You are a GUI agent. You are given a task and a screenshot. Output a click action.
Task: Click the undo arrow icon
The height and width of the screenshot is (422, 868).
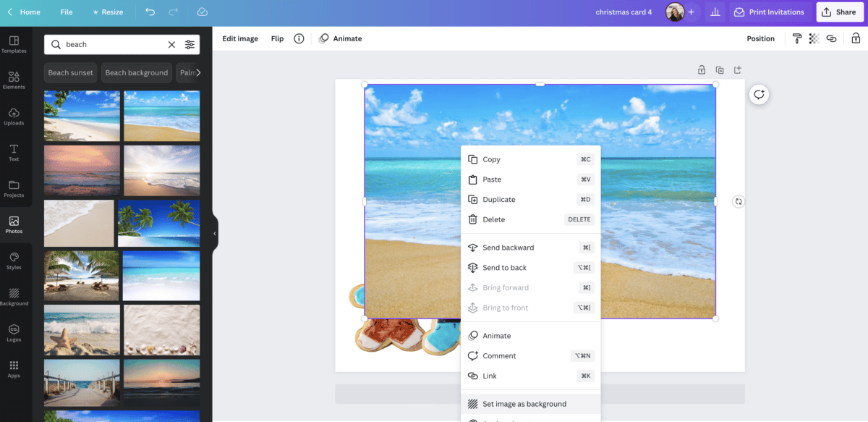pyautogui.click(x=150, y=12)
